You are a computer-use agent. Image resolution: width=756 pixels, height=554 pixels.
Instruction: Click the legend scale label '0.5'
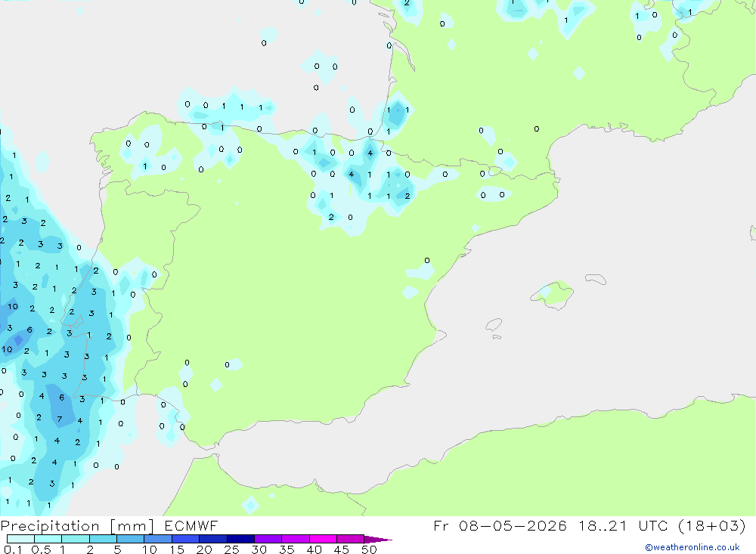pos(41,549)
